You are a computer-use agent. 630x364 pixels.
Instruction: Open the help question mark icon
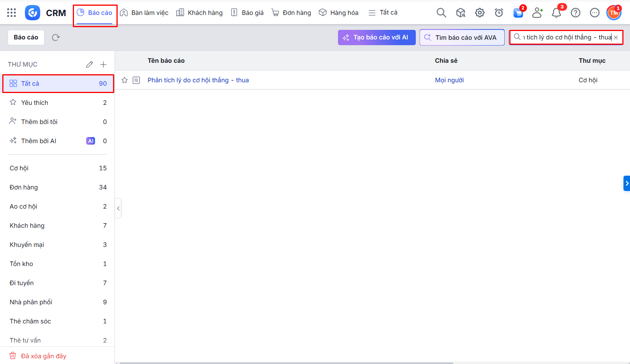575,13
